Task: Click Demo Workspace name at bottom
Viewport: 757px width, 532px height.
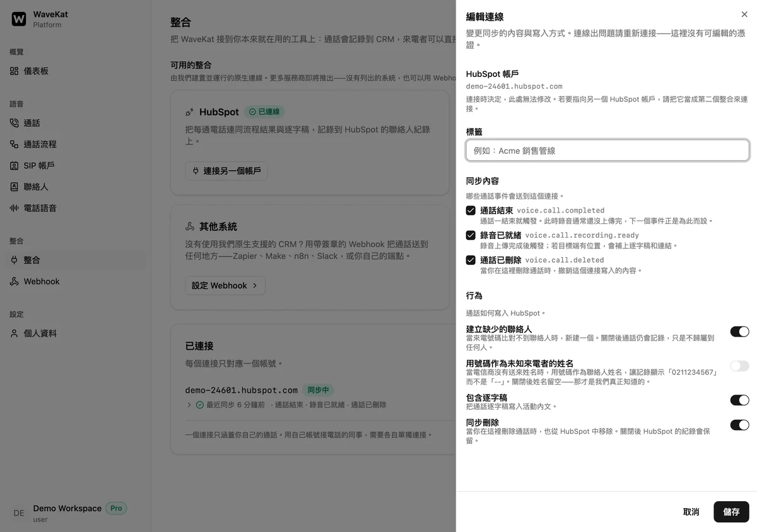Action: 67,508
